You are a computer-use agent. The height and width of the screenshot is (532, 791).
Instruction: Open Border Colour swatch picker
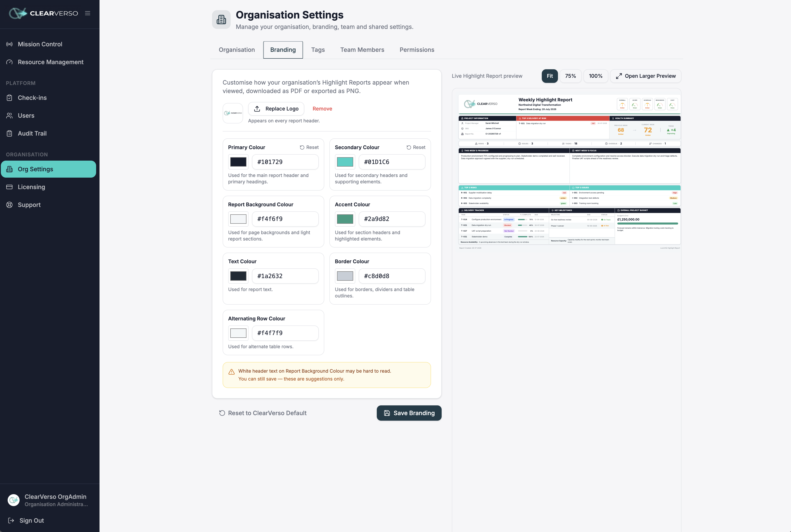click(345, 276)
